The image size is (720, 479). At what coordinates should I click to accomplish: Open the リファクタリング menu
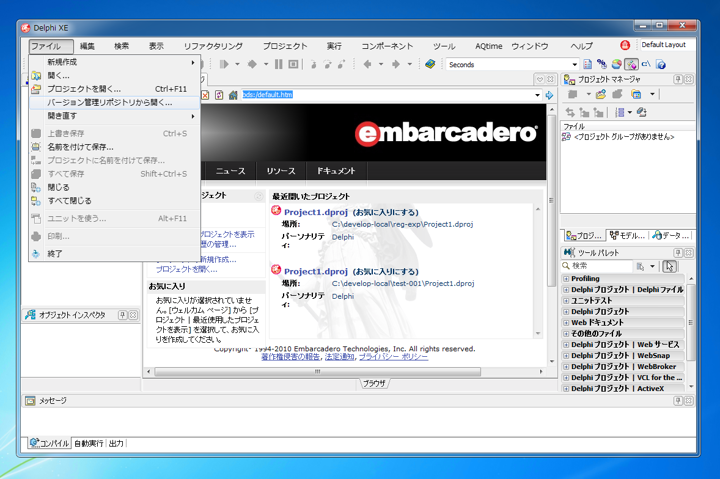[x=213, y=46]
